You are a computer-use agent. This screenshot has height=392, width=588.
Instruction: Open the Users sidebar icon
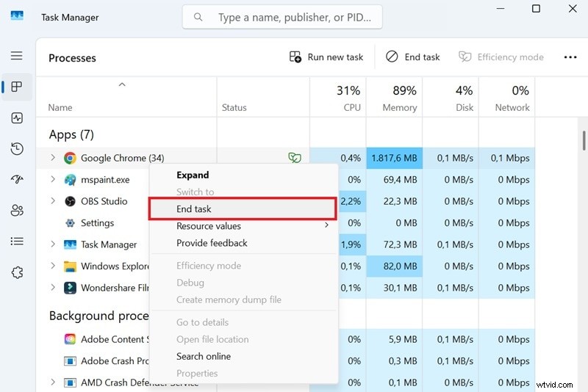coord(16,211)
